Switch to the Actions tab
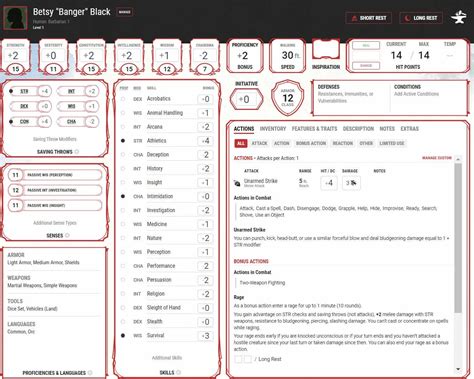Image resolution: width=474 pixels, height=379 pixels. click(x=244, y=129)
